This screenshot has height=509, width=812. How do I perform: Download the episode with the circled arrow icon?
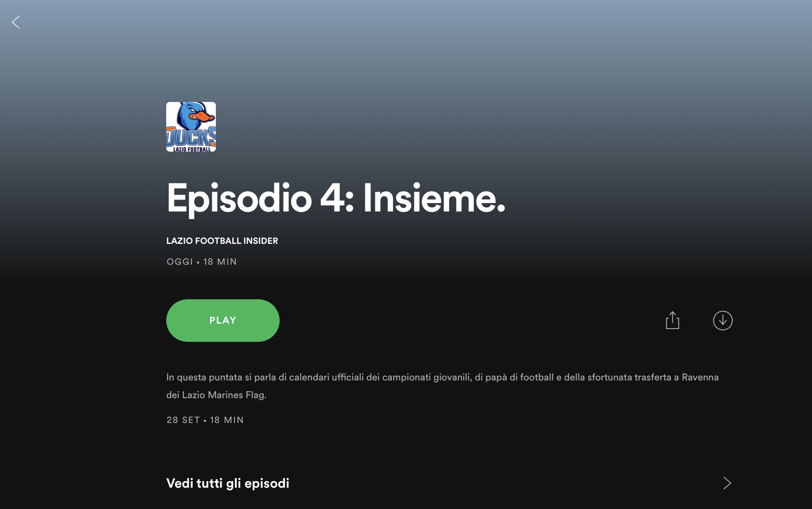click(x=722, y=320)
